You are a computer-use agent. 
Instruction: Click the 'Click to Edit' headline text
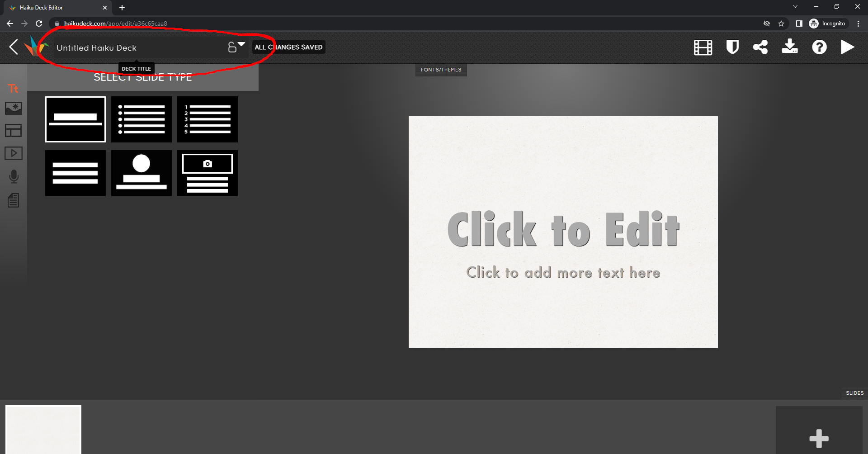click(x=563, y=229)
